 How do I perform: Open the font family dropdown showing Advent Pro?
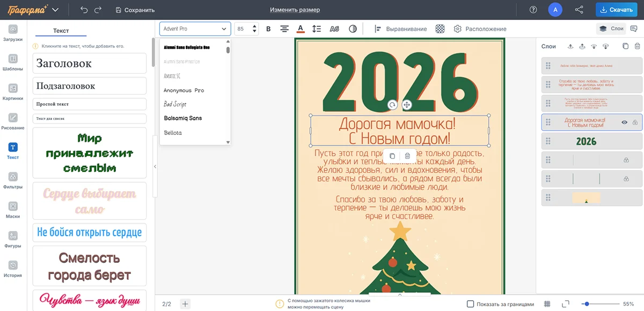tap(195, 28)
